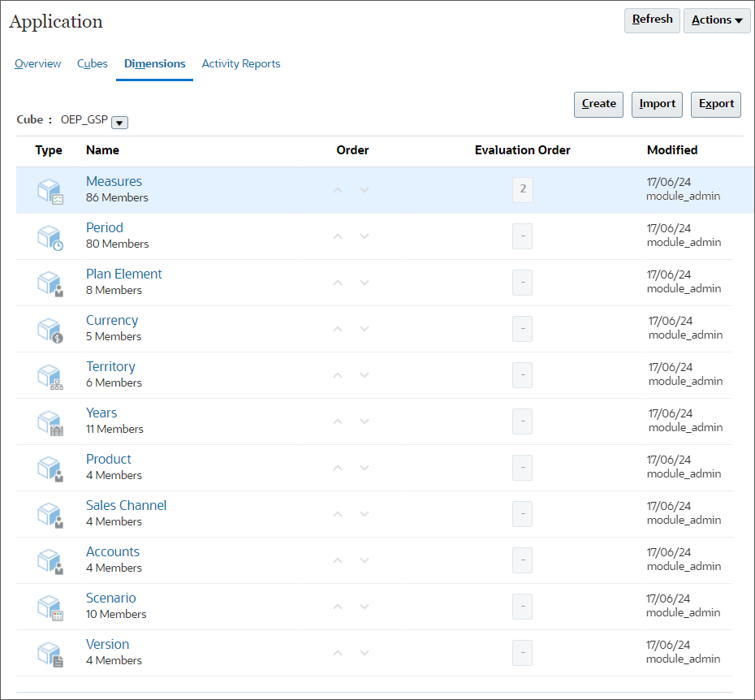
Task: Click the Measures dimension type icon
Action: pyautogui.click(x=50, y=189)
